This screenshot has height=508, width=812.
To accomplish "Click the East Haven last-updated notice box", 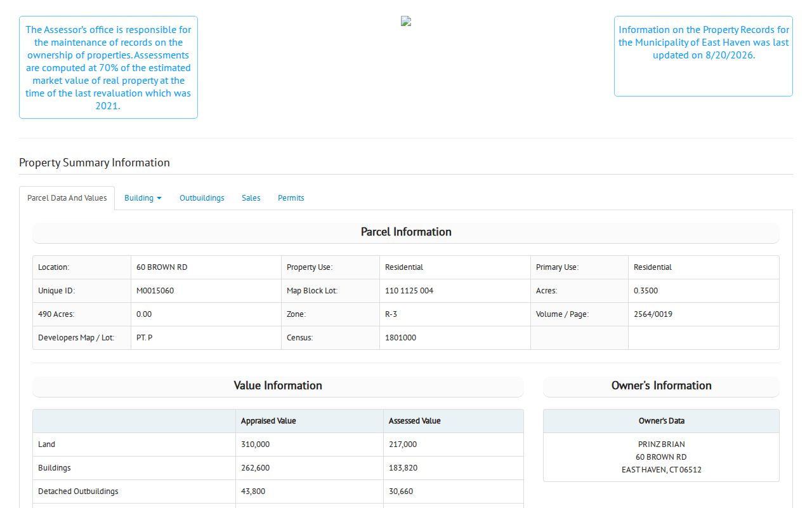I will coord(704,56).
